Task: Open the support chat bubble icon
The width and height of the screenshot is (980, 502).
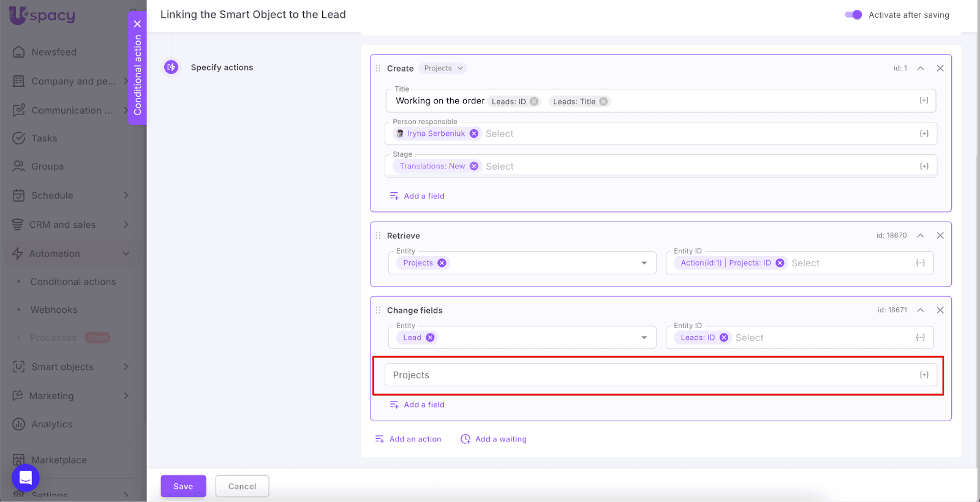Action: 26,478
